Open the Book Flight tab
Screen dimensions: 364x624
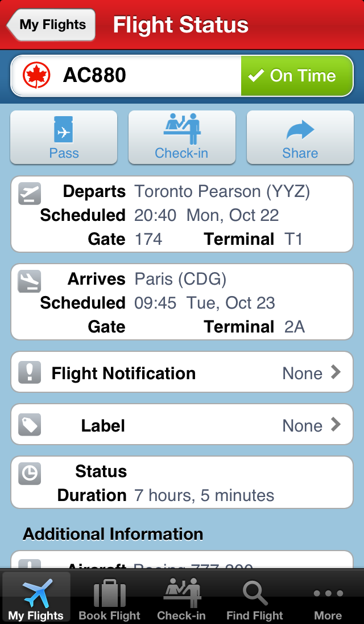click(x=109, y=598)
